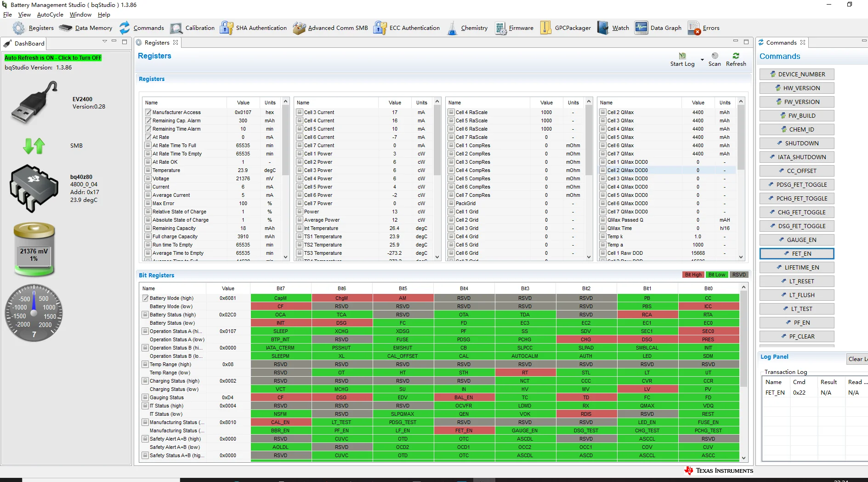Maximize the Registers panel

746,42
